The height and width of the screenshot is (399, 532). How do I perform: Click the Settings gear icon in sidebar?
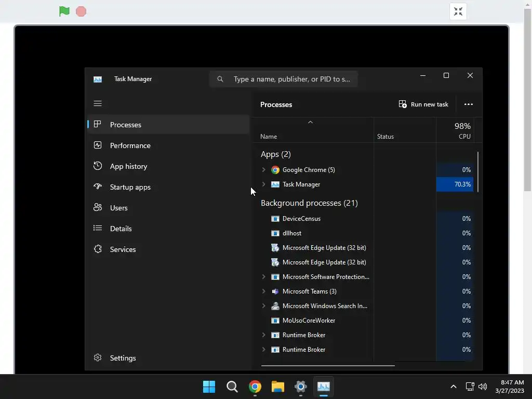click(x=97, y=357)
